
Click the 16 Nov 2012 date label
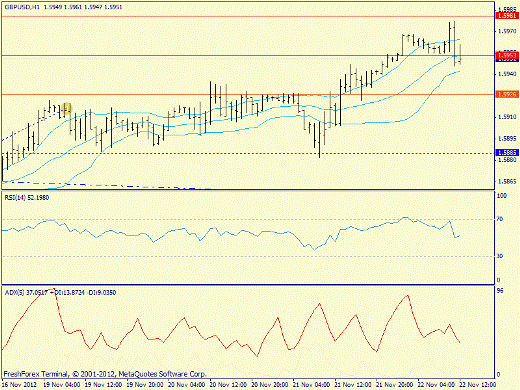20,385
